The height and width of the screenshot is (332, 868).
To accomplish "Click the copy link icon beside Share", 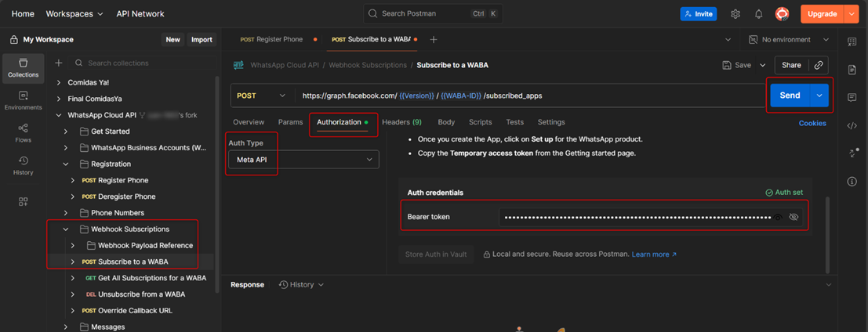I will [818, 65].
